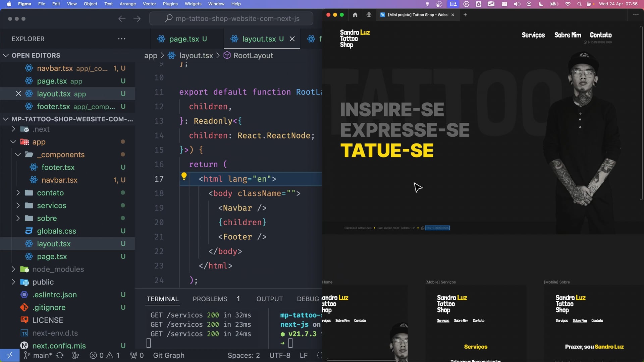
Task: Click the git branch main icon
Action: 28,355
